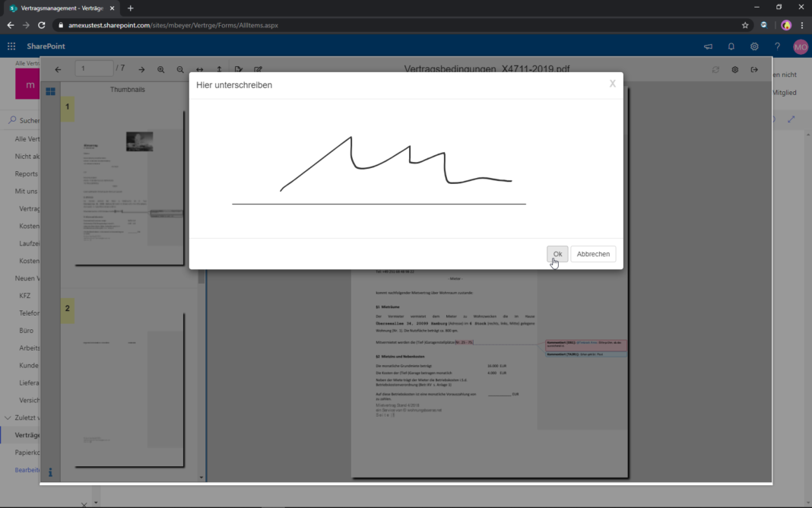Switch to the Vertragsmanagement - Verträge tab
Viewport: 812px width, 508px height.
coord(61,9)
